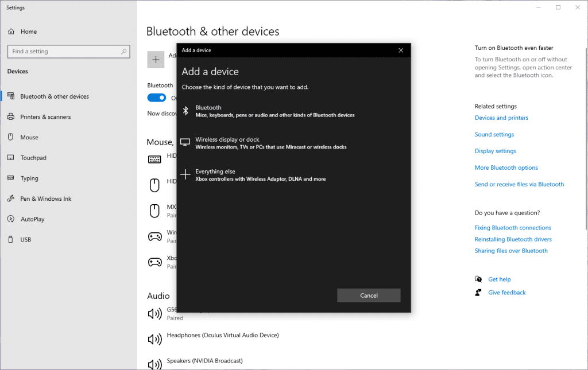Choose the Wireless display or dock icon
Viewport: 588px width, 370px height.
tap(185, 143)
